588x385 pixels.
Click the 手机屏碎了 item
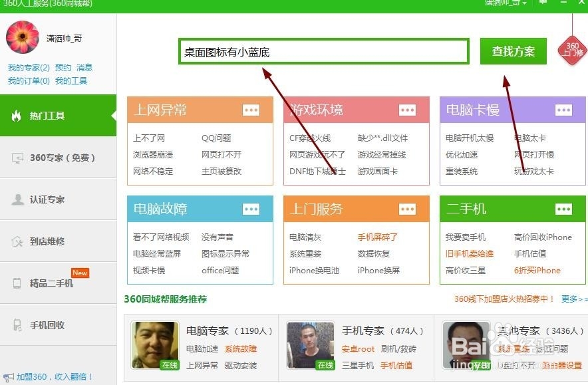[378, 237]
